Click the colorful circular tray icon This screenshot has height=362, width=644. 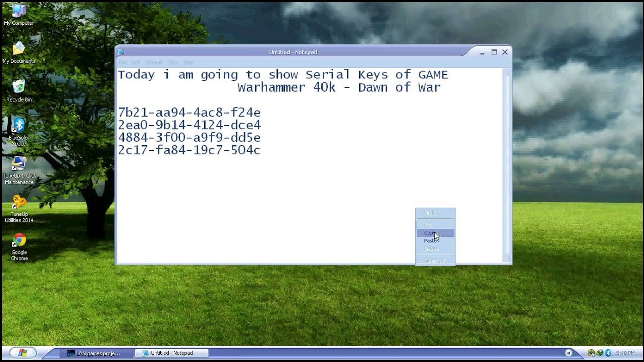591,353
